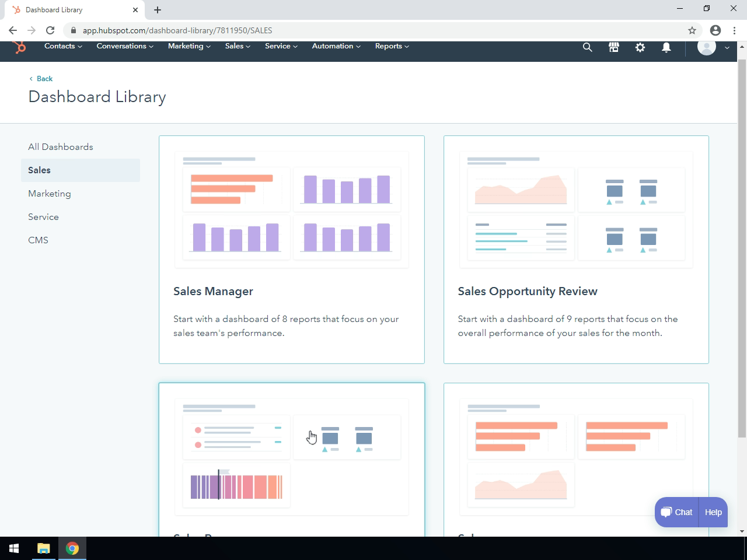View site info via the padlock
This screenshot has height=560, width=747.
tap(73, 30)
